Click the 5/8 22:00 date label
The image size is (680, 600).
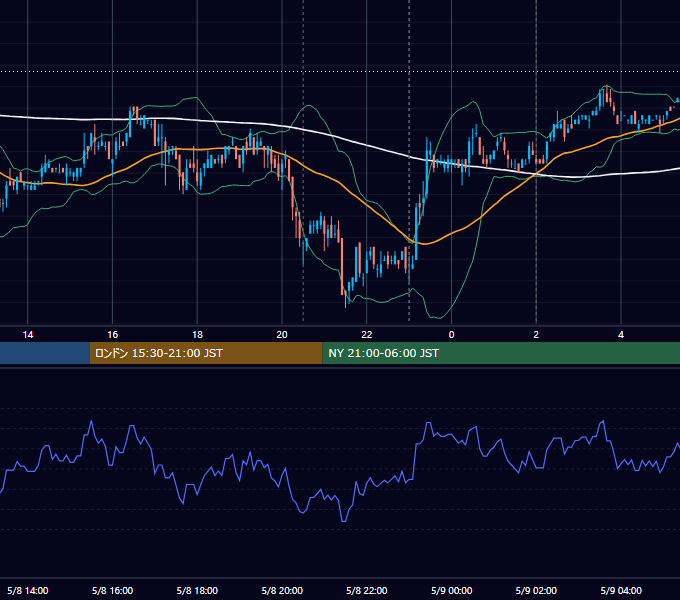(367, 590)
